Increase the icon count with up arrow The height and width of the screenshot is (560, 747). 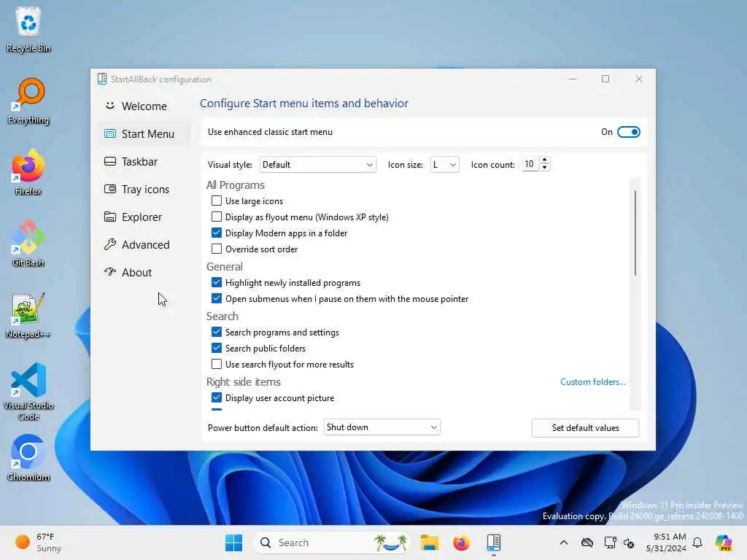[x=544, y=160]
